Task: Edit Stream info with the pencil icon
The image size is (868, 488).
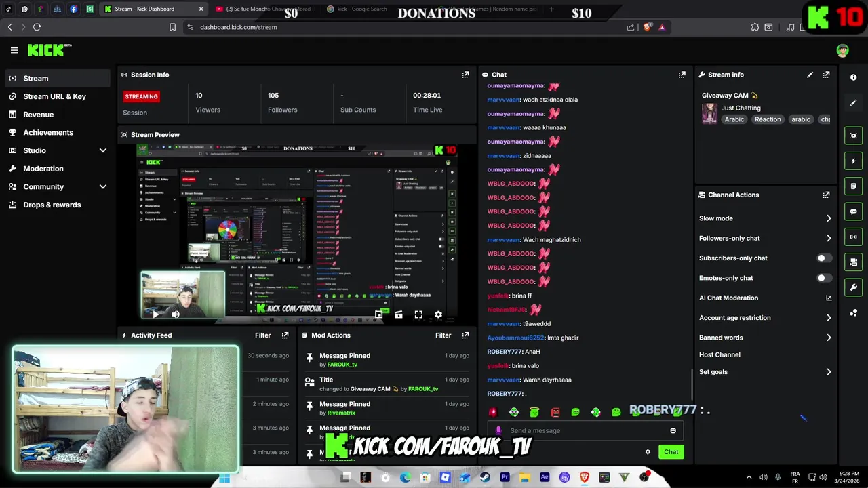Action: pyautogui.click(x=810, y=75)
